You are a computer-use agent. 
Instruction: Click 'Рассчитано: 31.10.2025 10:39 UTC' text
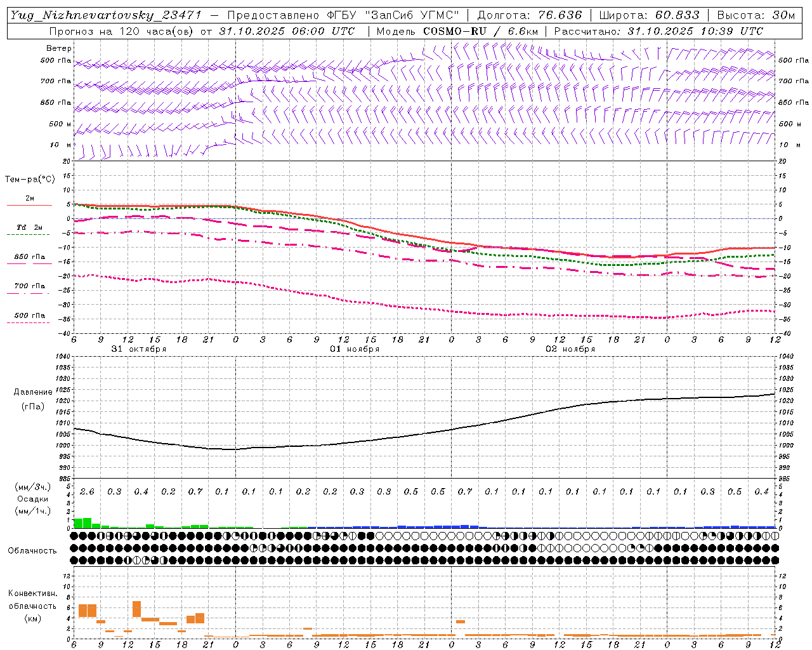(x=658, y=31)
